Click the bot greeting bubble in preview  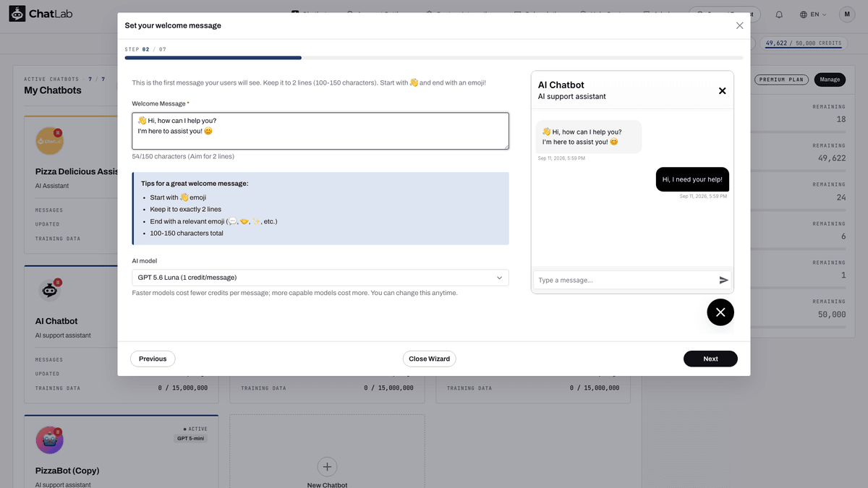click(x=589, y=137)
